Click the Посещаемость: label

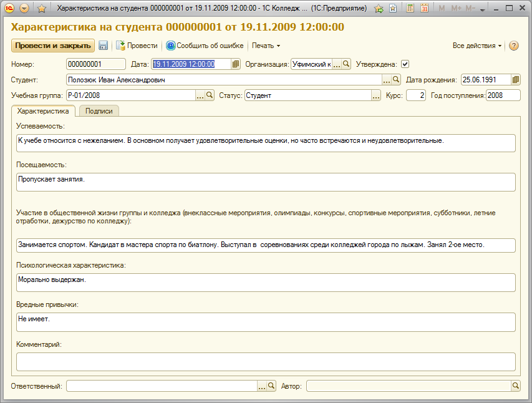pyautogui.click(x=41, y=165)
